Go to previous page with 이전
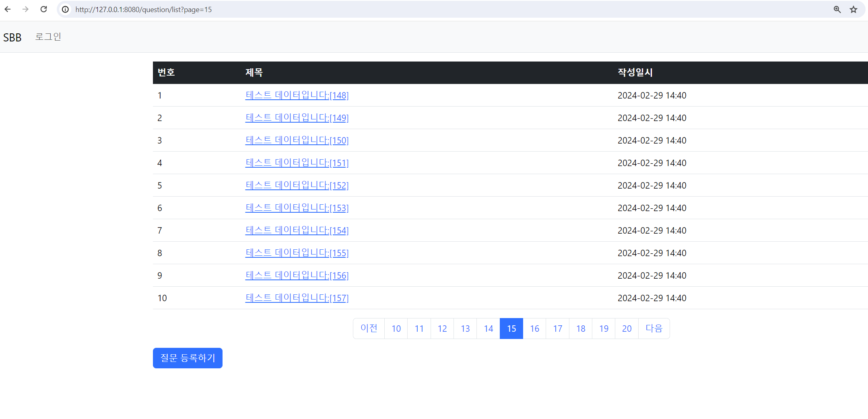Screen dimensions: 868x419 (x=369, y=329)
